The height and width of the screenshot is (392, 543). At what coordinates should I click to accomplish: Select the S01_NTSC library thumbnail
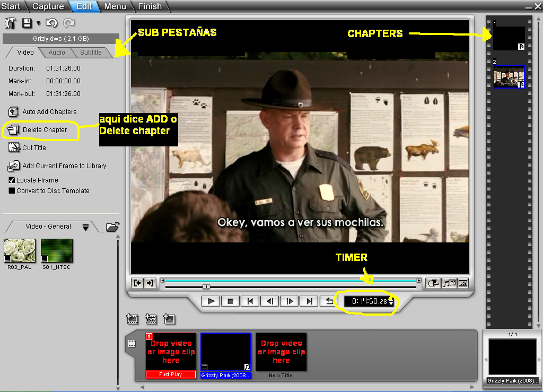(57, 250)
